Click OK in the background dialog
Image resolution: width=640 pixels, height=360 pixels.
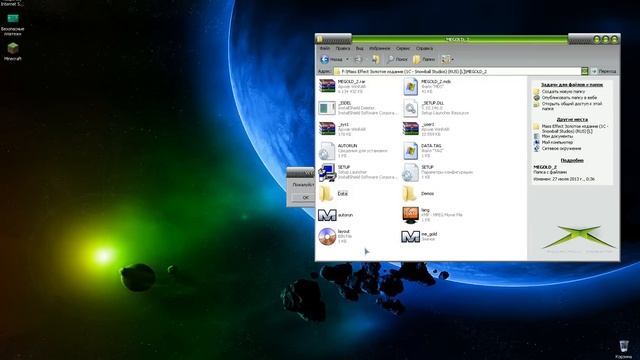point(304,197)
